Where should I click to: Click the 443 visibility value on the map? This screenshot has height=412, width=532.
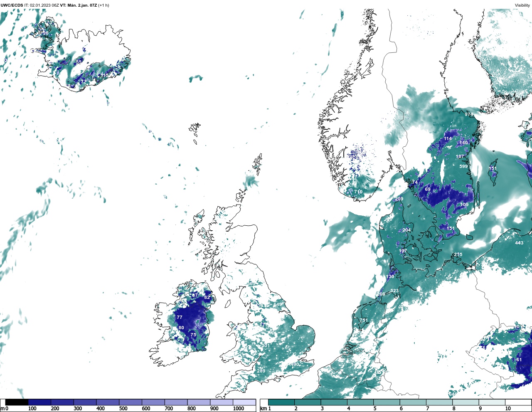point(519,243)
